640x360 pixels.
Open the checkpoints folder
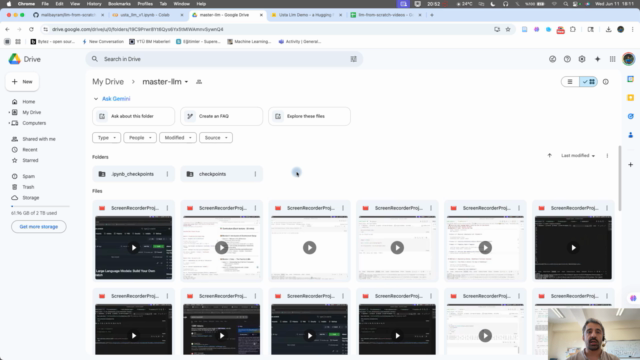click(222, 174)
